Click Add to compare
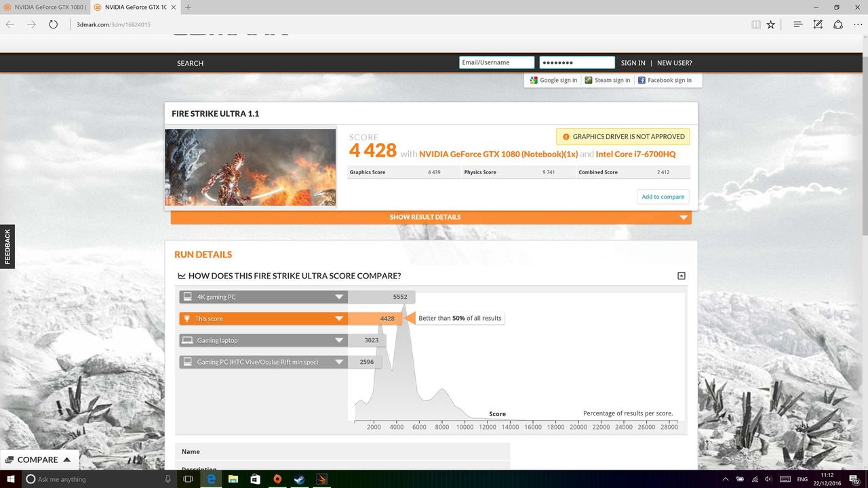This screenshot has height=488, width=868. coord(663,197)
